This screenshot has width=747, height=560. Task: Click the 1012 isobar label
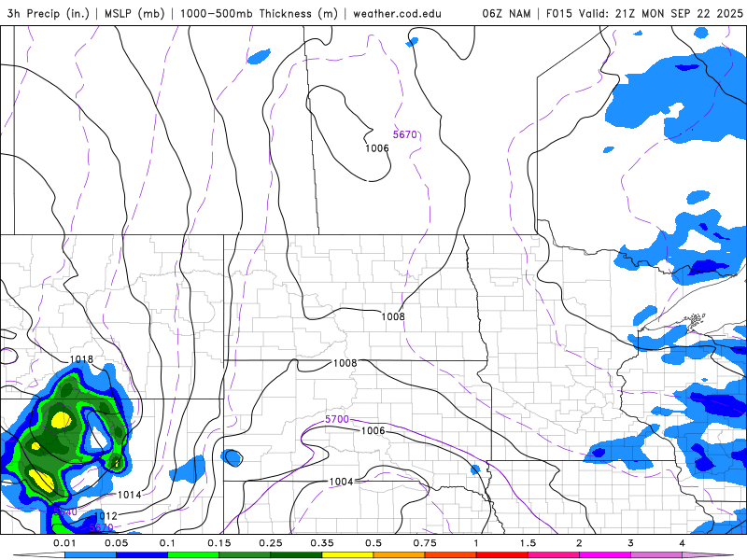tap(106, 516)
